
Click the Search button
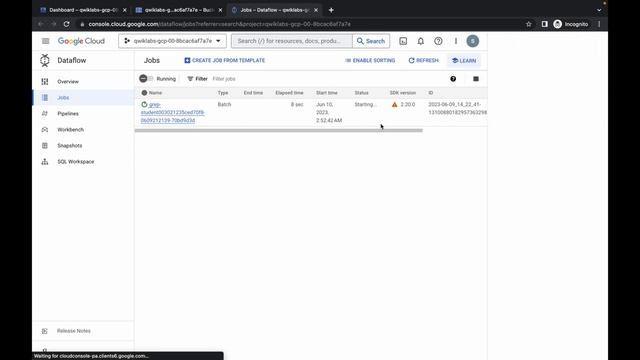(x=371, y=41)
